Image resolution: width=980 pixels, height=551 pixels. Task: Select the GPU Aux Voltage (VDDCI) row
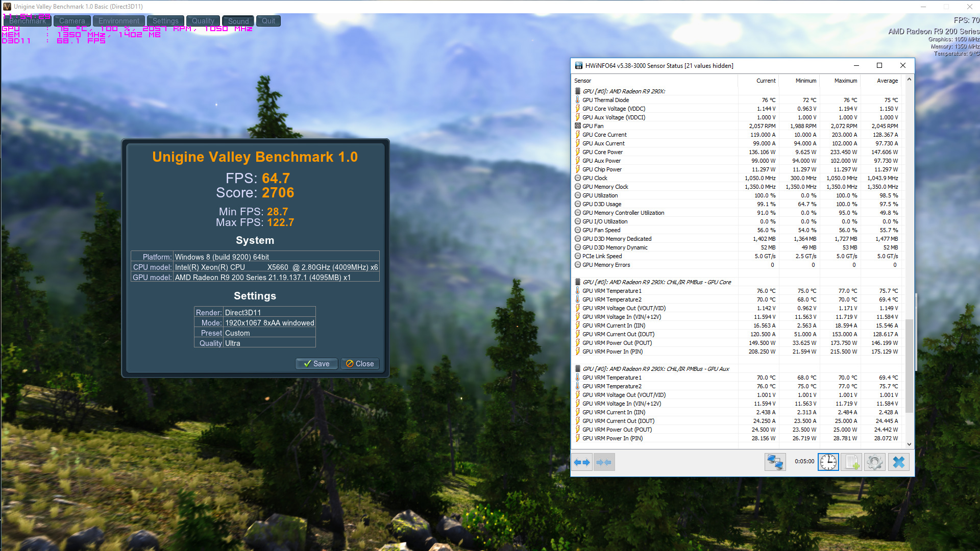click(737, 117)
